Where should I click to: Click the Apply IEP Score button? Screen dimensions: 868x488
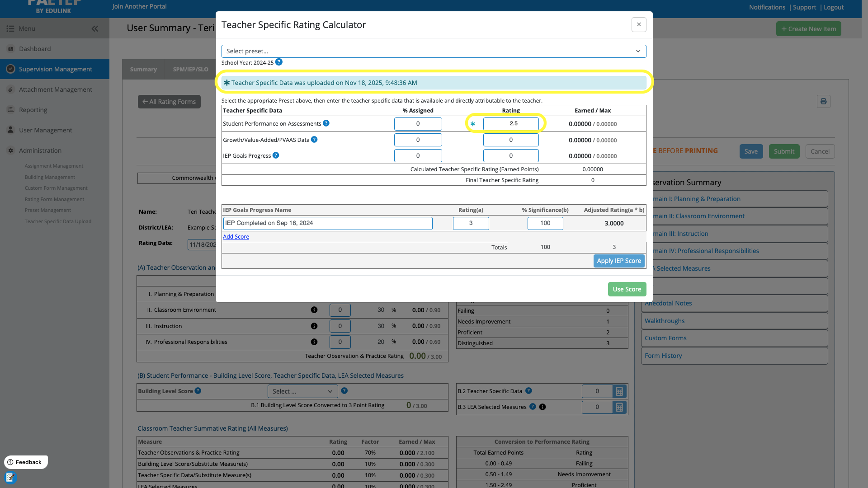[x=619, y=261]
